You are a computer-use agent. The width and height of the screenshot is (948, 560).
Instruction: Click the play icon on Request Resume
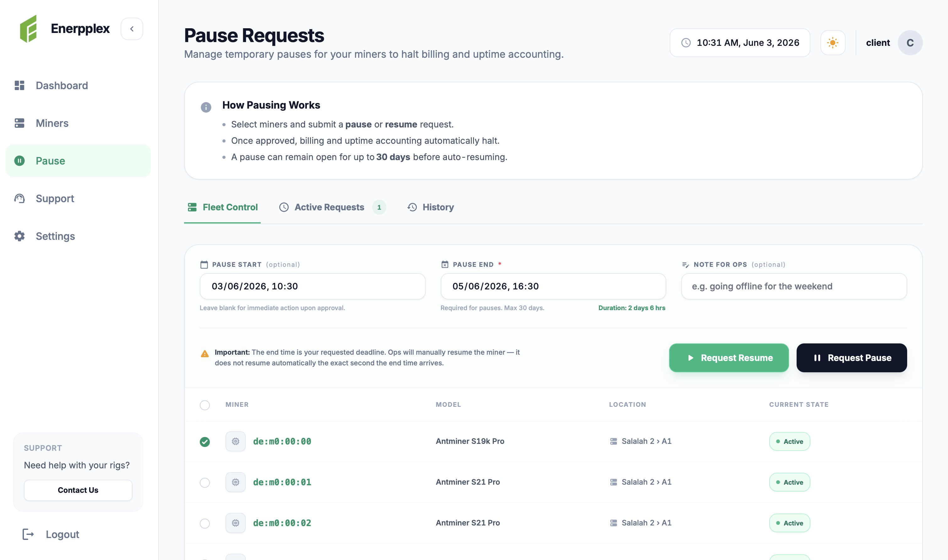click(690, 358)
